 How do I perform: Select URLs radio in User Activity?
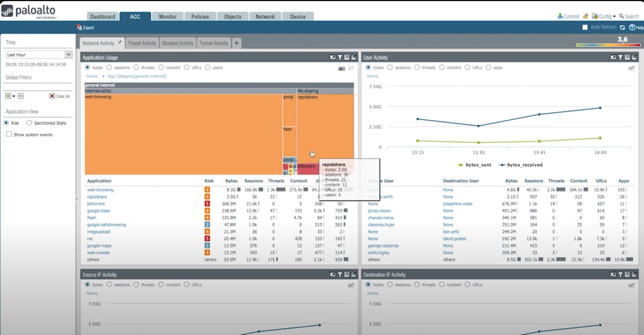tap(467, 68)
